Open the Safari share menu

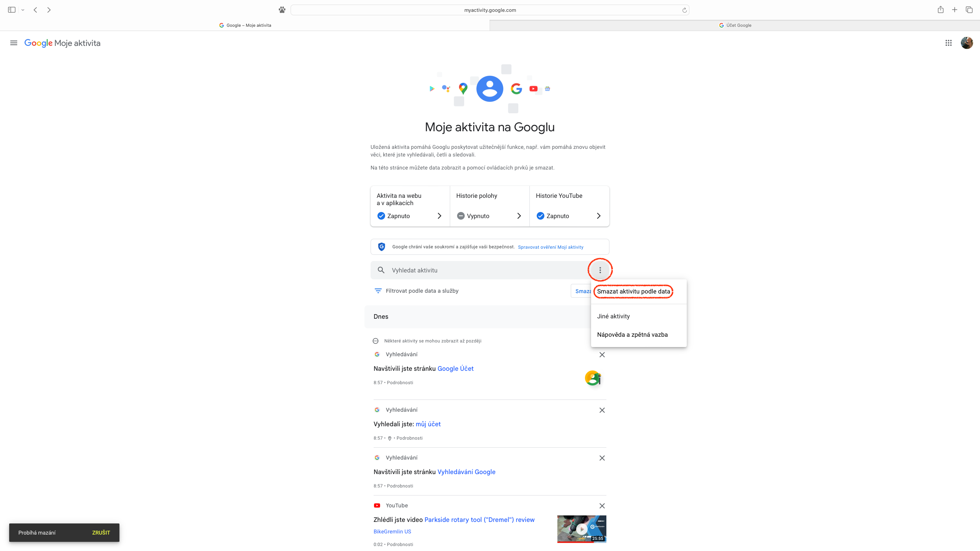pos(941,10)
